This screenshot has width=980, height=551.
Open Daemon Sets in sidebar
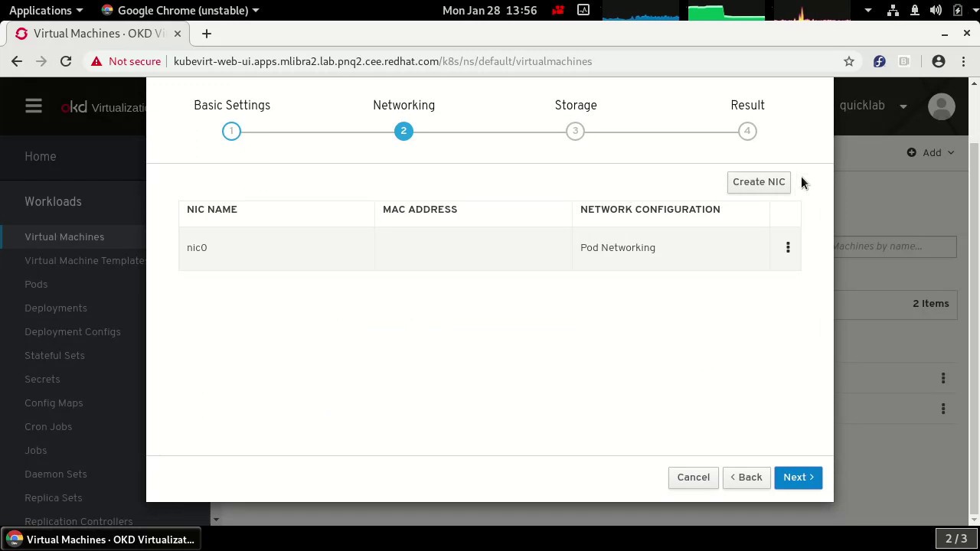[56, 474]
